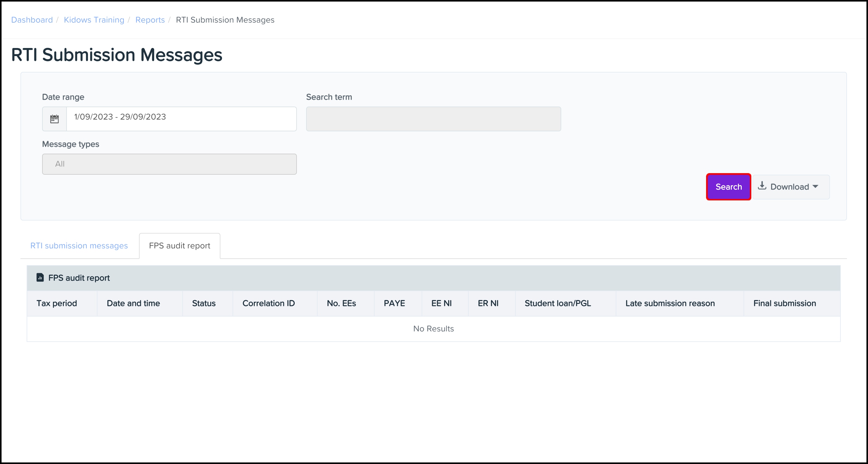Viewport: 868px width, 464px height.
Task: Click the Correlation ID column header
Action: tap(269, 304)
